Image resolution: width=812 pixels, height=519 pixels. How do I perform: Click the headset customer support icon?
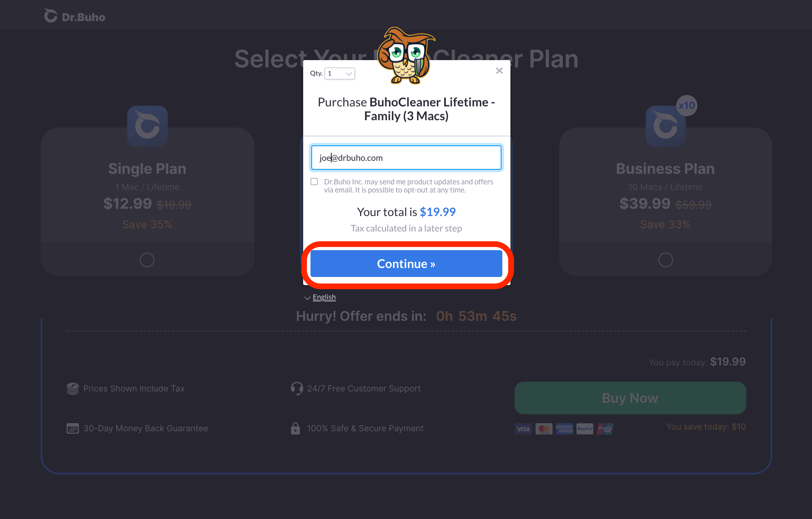pyautogui.click(x=297, y=389)
